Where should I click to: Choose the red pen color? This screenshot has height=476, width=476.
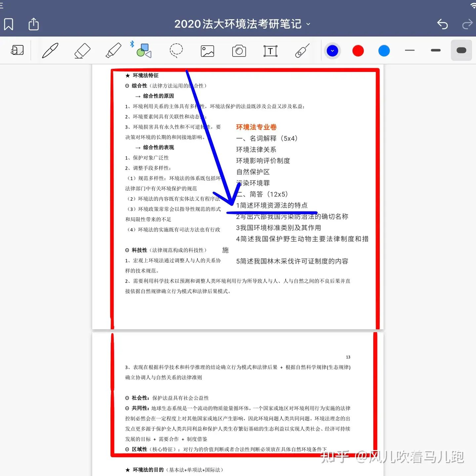point(358,51)
